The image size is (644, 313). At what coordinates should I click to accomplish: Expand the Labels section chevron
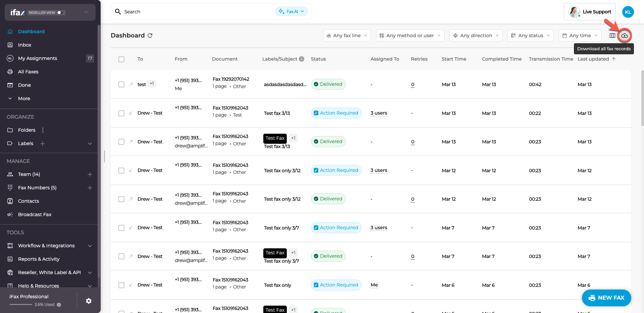click(x=90, y=143)
